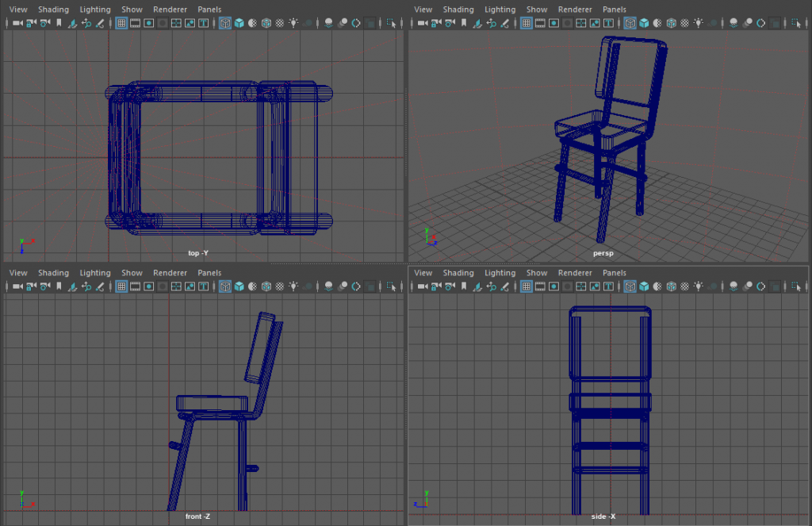This screenshot has width=812, height=526.
Task: Click 2D Pan/Zoom icon in top view panel
Action: (x=86, y=23)
